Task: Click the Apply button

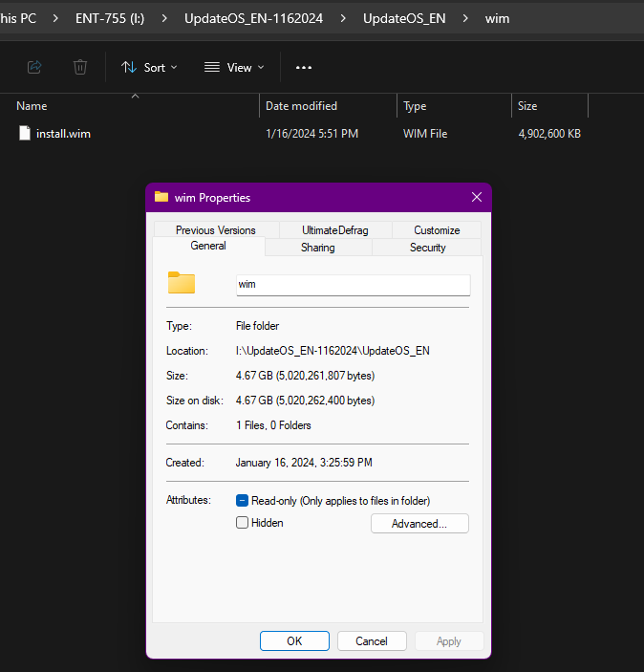Action: pos(449,640)
